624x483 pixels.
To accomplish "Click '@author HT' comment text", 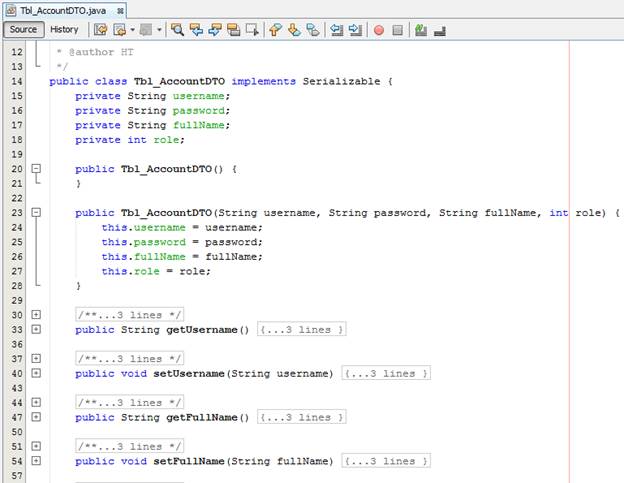I will click(x=101, y=52).
